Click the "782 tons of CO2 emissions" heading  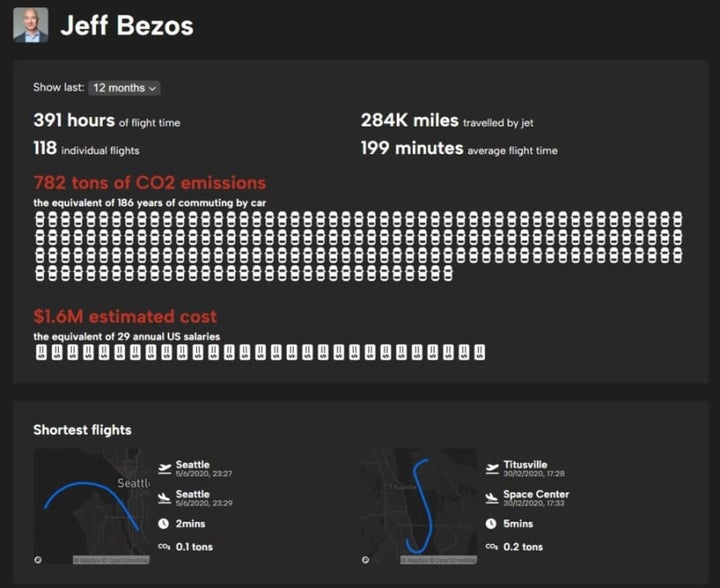click(x=150, y=183)
